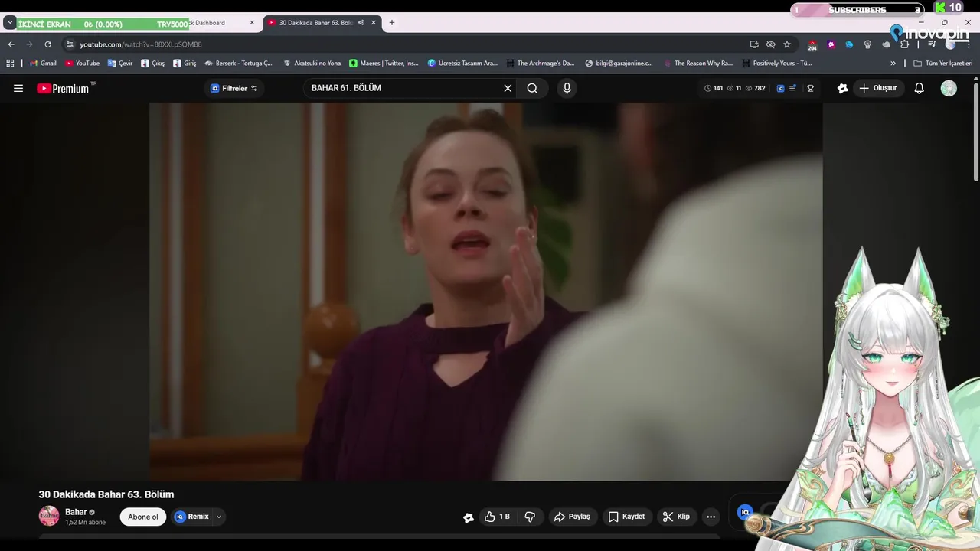Go back with the browser back arrow
The height and width of the screenshot is (551, 980).
tap(11, 44)
